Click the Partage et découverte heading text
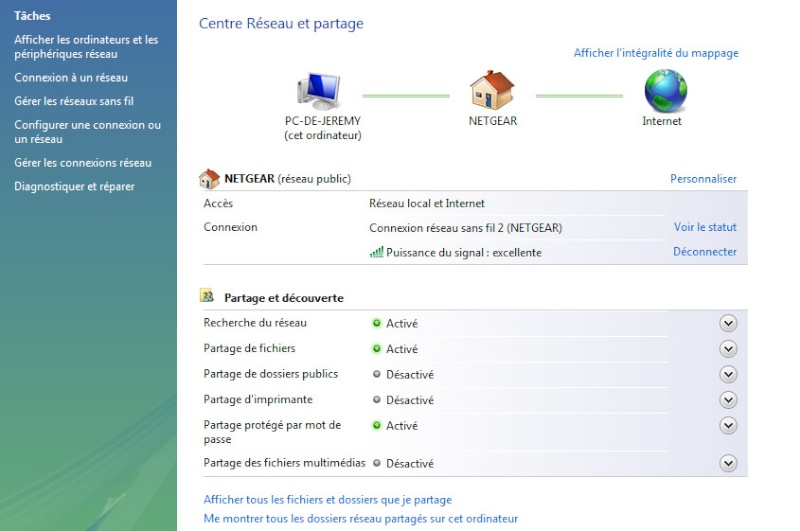This screenshot has width=800, height=531. point(284,298)
